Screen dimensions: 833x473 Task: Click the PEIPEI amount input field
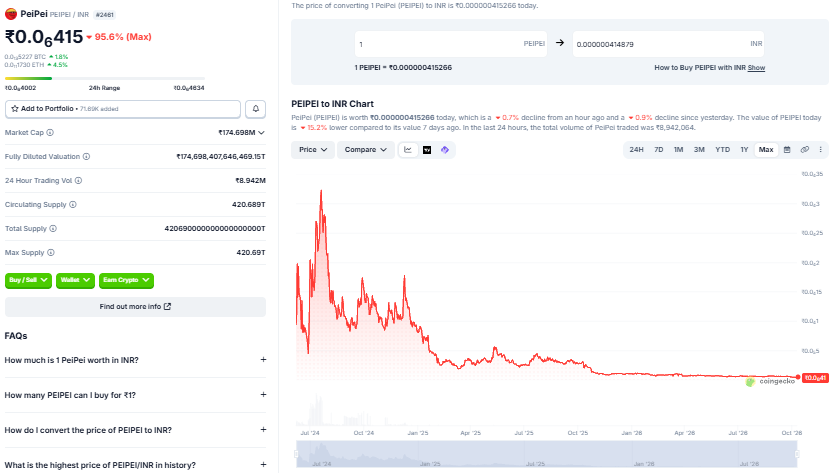pyautogui.click(x=450, y=44)
